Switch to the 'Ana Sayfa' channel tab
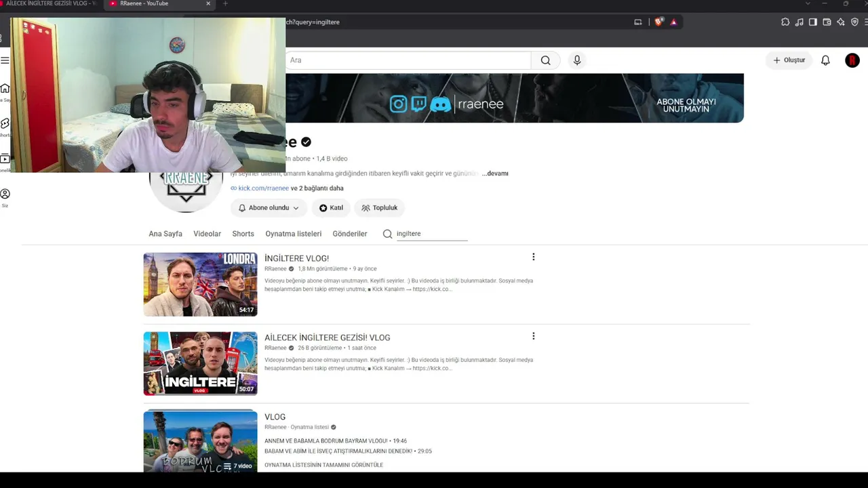The height and width of the screenshot is (488, 868). pyautogui.click(x=165, y=234)
